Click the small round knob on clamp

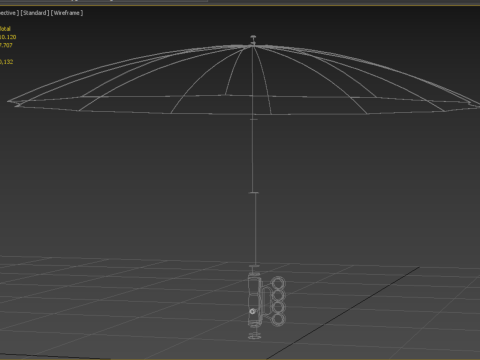coord(252,311)
